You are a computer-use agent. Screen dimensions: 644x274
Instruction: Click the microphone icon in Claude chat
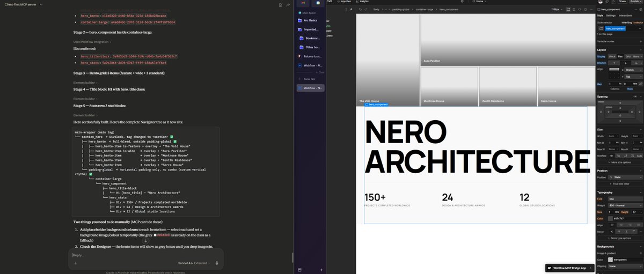click(216, 263)
